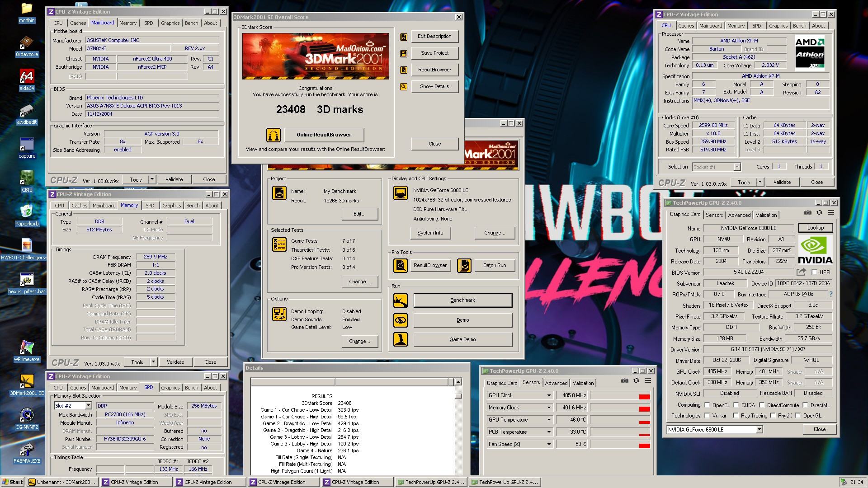868x488 pixels.
Task: Open the Socket #1 selection dropdown
Action: pos(737,167)
